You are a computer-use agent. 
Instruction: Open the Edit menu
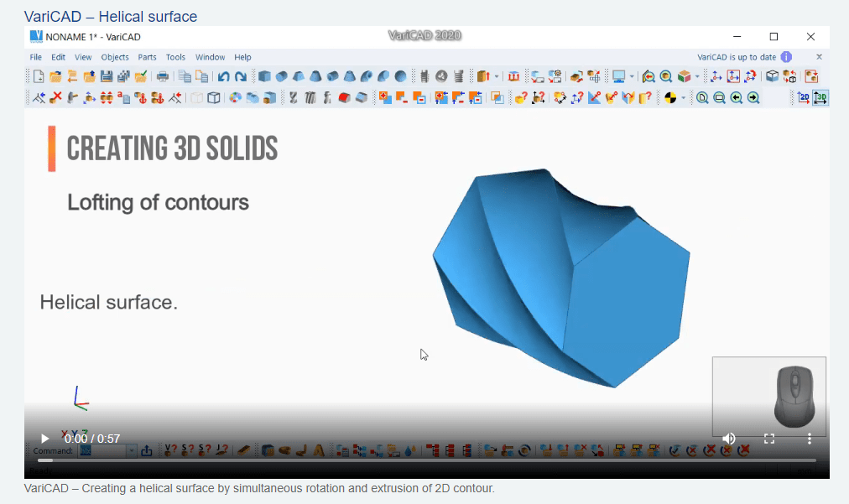pos(58,57)
